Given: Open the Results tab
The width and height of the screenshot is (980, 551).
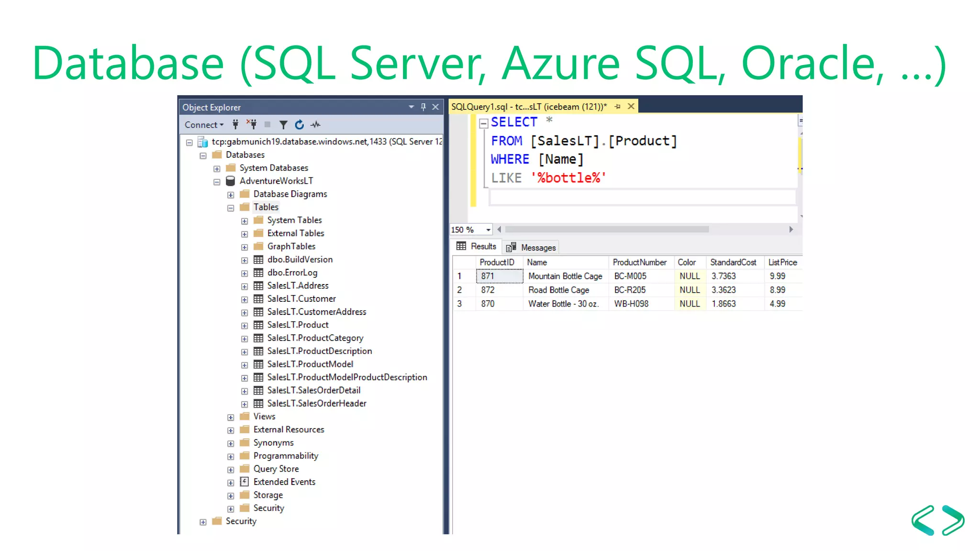Looking at the screenshot, I should [477, 246].
